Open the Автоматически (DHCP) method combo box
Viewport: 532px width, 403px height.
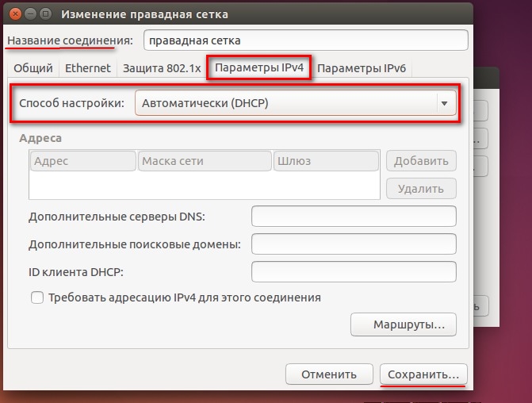[295, 103]
